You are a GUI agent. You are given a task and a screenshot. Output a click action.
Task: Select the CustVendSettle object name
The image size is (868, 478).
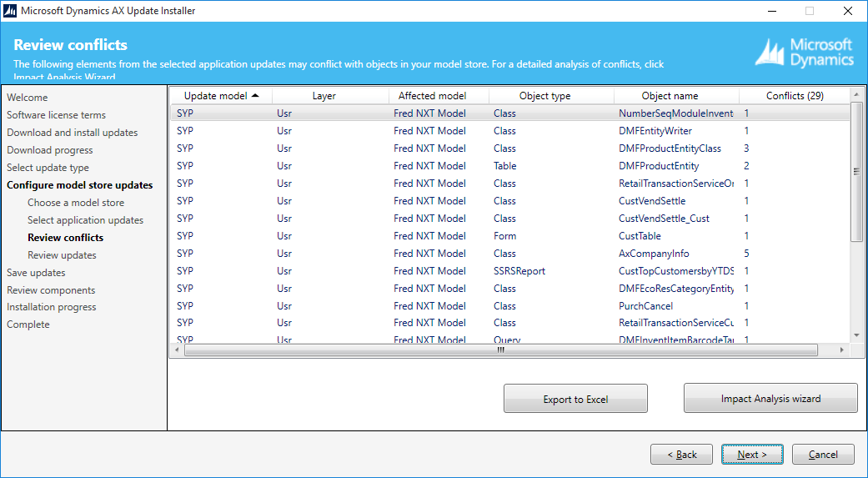[x=652, y=201]
